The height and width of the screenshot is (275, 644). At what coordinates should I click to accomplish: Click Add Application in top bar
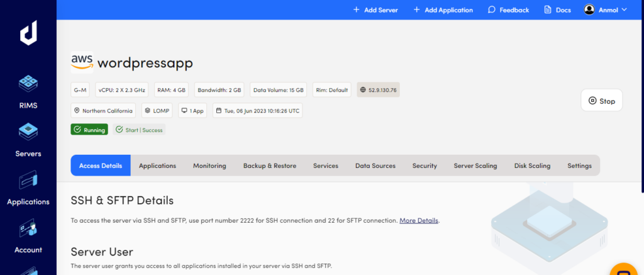pyautogui.click(x=443, y=10)
